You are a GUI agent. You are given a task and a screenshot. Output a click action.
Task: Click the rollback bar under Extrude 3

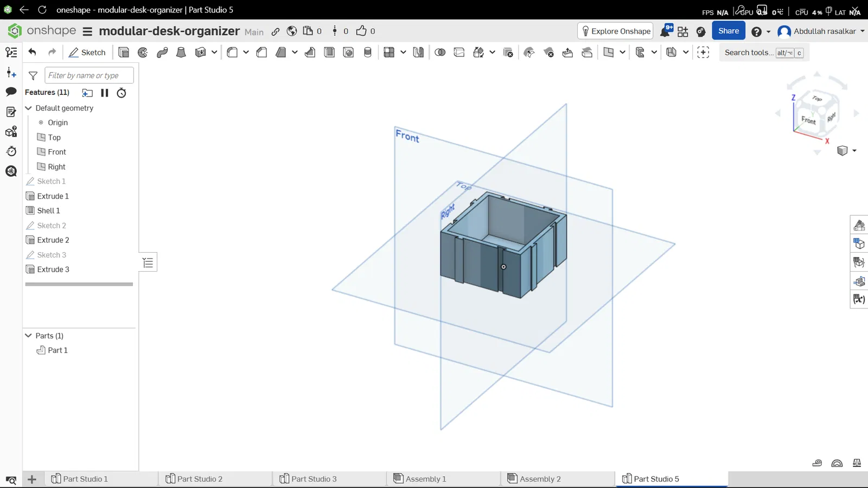click(79, 284)
